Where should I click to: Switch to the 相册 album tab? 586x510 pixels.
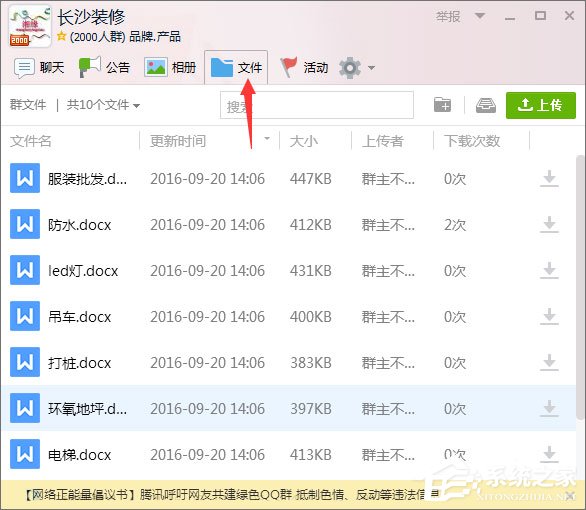point(170,68)
